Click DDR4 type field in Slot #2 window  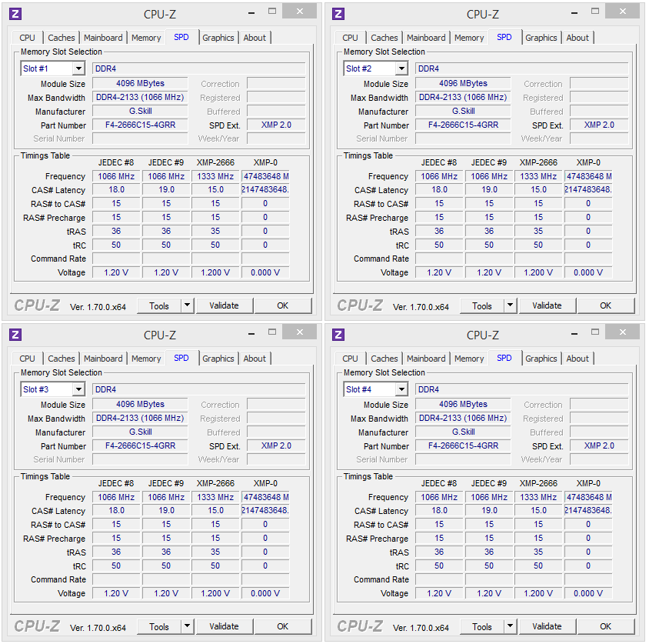521,68
